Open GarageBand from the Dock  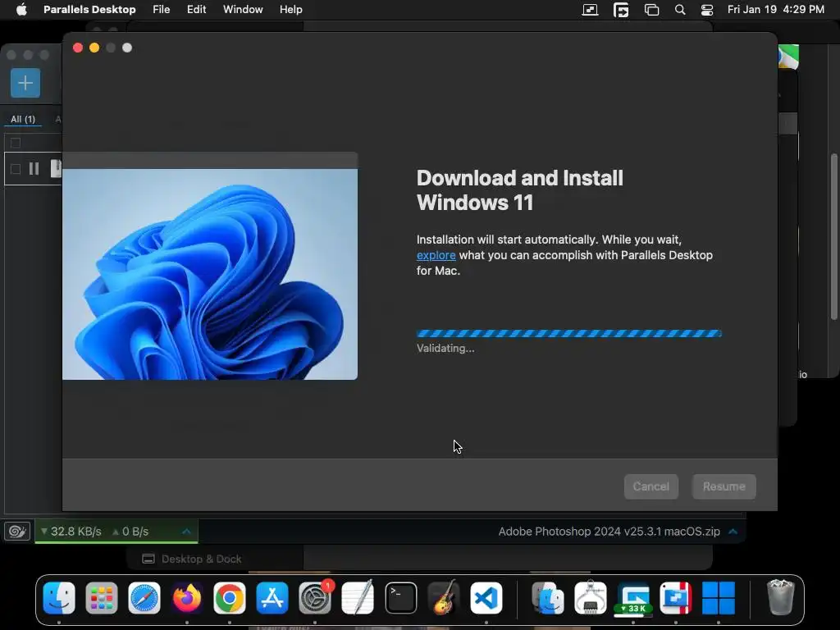coord(444,597)
